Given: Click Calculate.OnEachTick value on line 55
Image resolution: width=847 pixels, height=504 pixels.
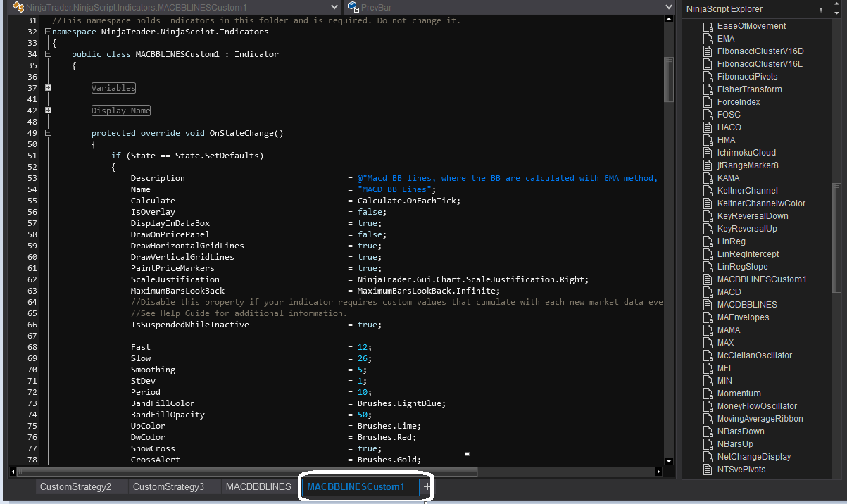Looking at the screenshot, I should coord(408,201).
